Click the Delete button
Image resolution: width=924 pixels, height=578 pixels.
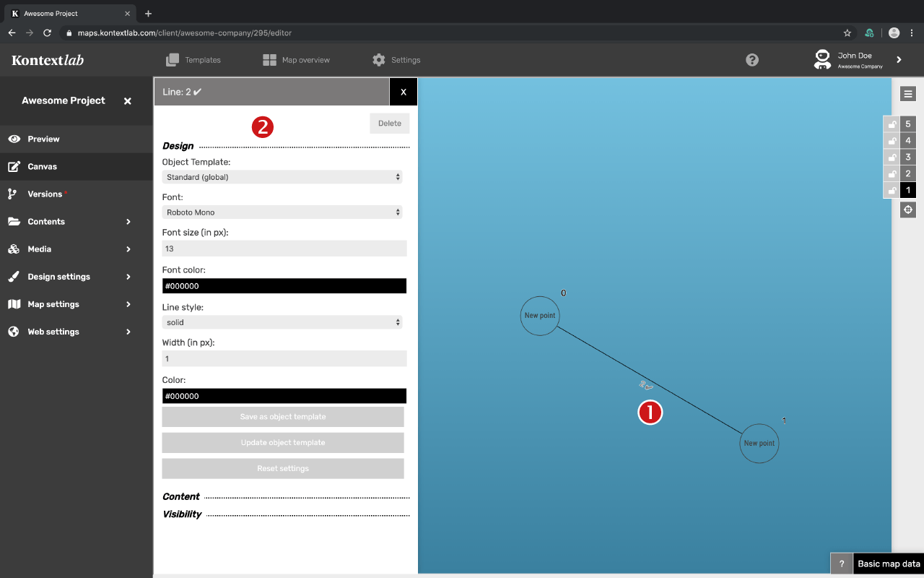point(390,124)
